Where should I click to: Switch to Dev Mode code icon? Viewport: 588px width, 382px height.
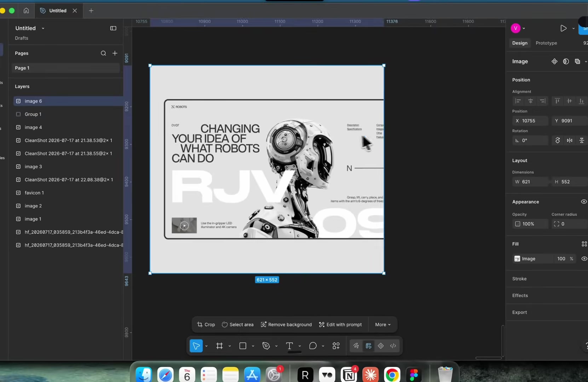click(x=393, y=346)
